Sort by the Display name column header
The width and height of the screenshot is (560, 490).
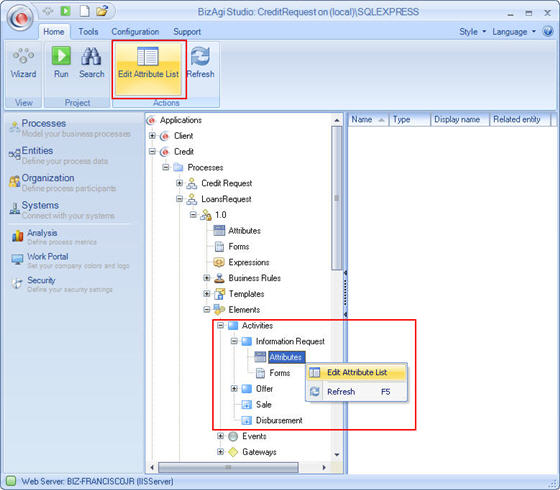460,119
